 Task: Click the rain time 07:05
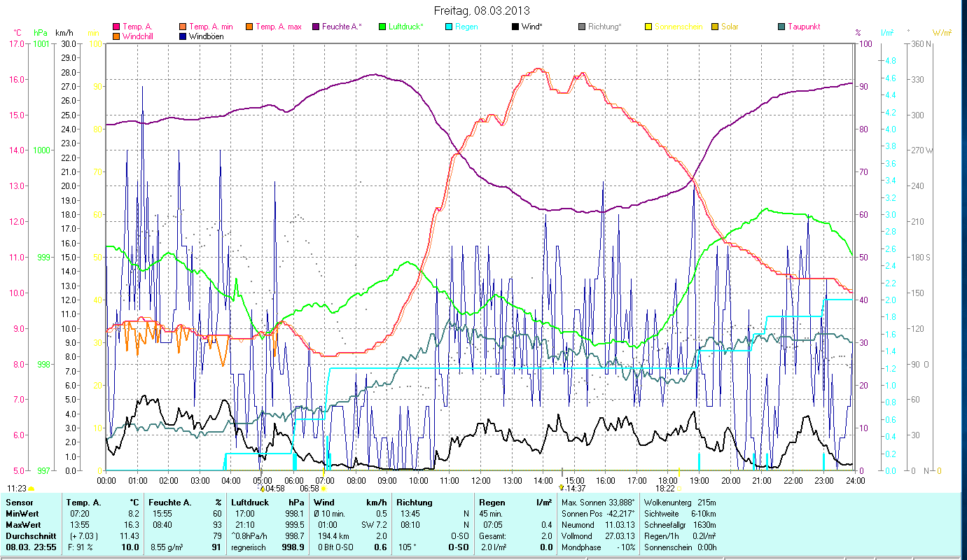pos(494,525)
